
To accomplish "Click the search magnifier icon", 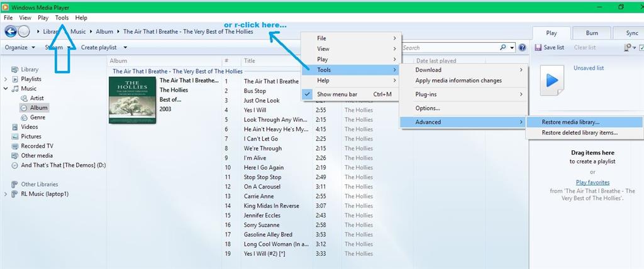I will (503, 48).
